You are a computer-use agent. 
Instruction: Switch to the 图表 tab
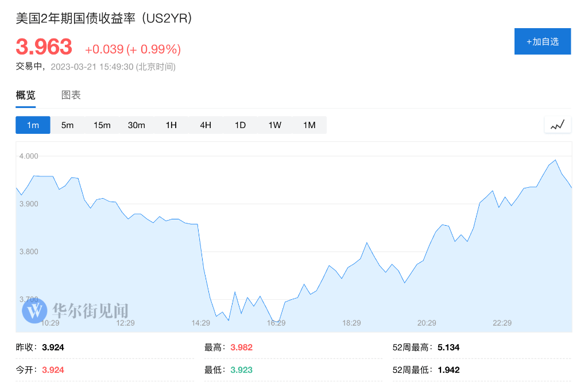point(70,95)
